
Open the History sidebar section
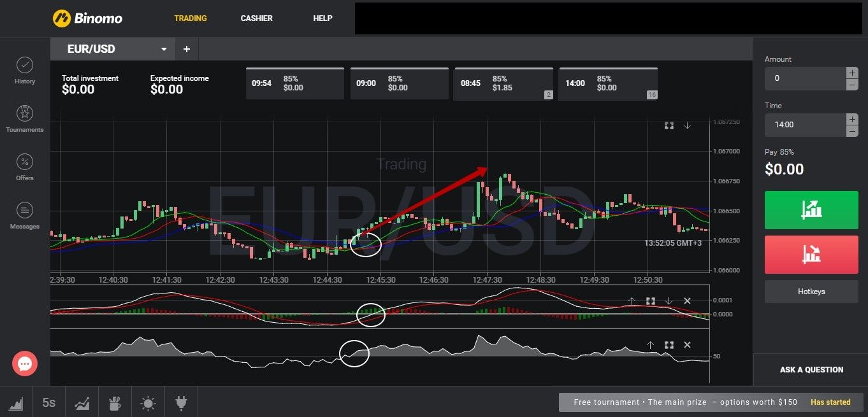click(25, 71)
